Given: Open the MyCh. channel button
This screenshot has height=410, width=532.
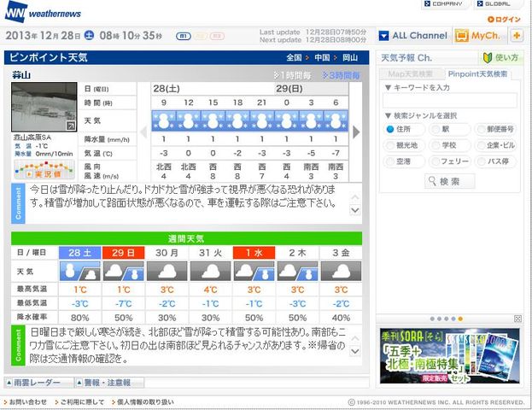Looking at the screenshot, I should (x=478, y=36).
